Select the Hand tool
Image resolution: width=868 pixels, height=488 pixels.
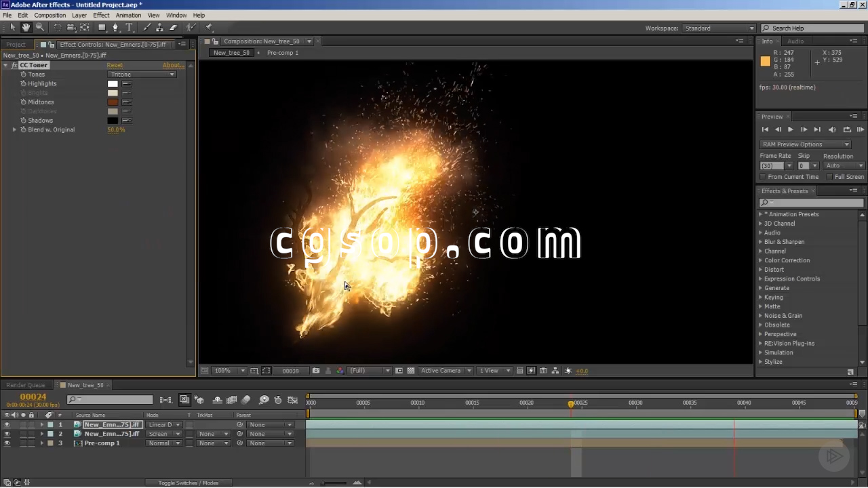(26, 28)
